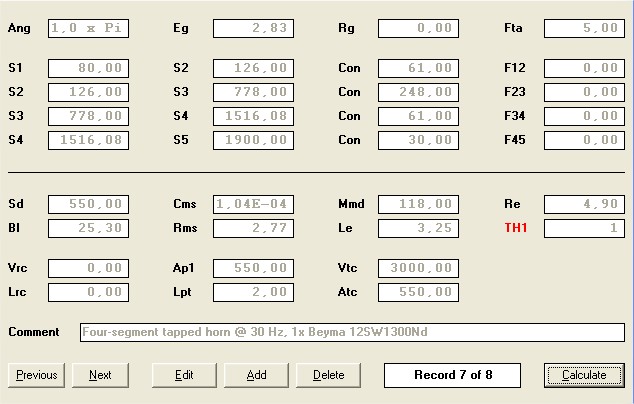Image resolution: width=634 pixels, height=404 pixels.
Task: Delete the current record
Action: pyautogui.click(x=328, y=375)
